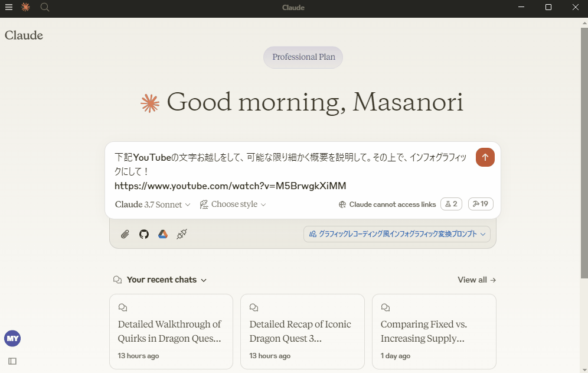Viewport: 588px width, 373px height.
Task: Open the experiments flask badge showing 2
Action: 451,204
